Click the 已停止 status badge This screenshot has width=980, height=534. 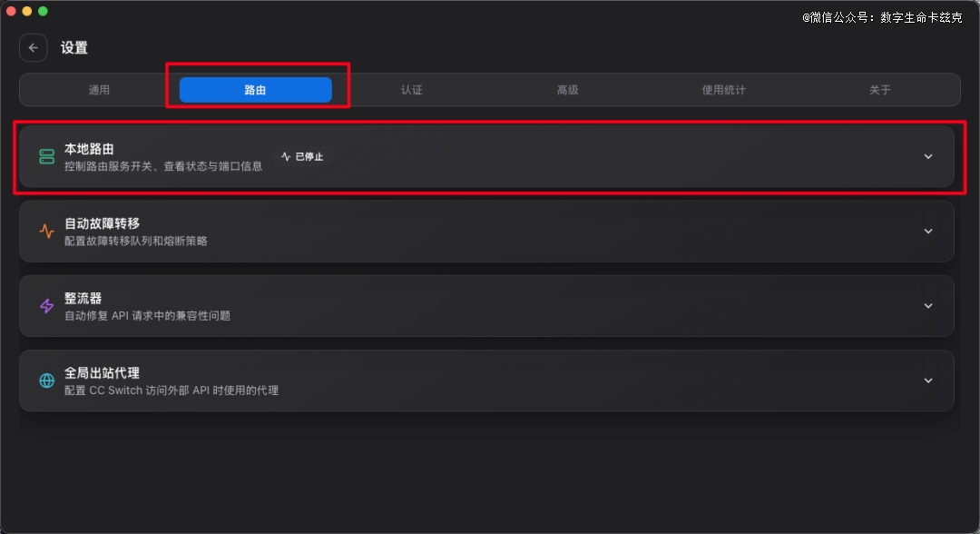(302, 156)
